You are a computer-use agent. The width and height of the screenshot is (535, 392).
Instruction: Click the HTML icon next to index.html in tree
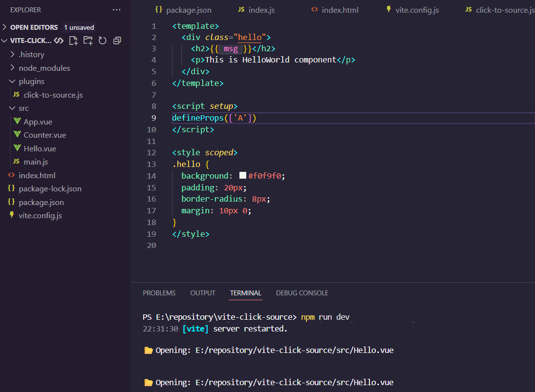pyautogui.click(x=11, y=175)
